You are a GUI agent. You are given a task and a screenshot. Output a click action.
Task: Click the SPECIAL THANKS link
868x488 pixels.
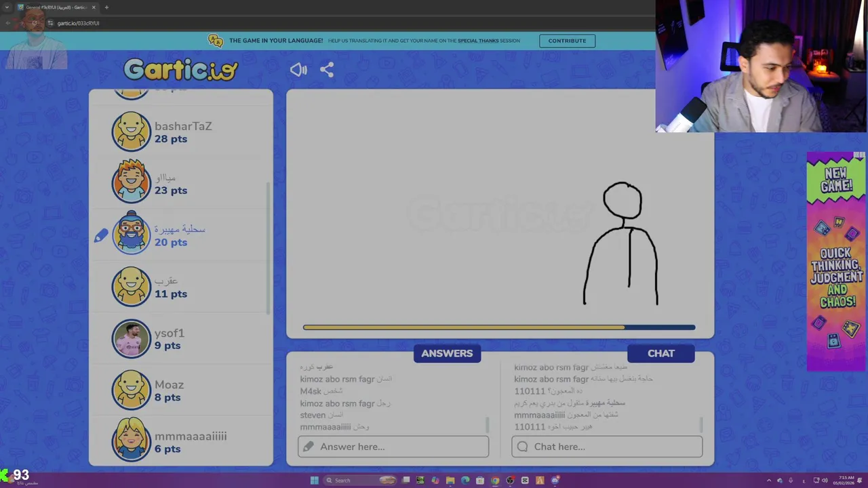(x=478, y=41)
